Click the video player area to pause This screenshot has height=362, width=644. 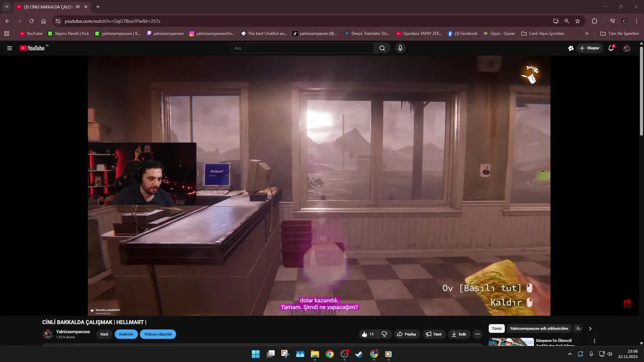pyautogui.click(x=319, y=186)
